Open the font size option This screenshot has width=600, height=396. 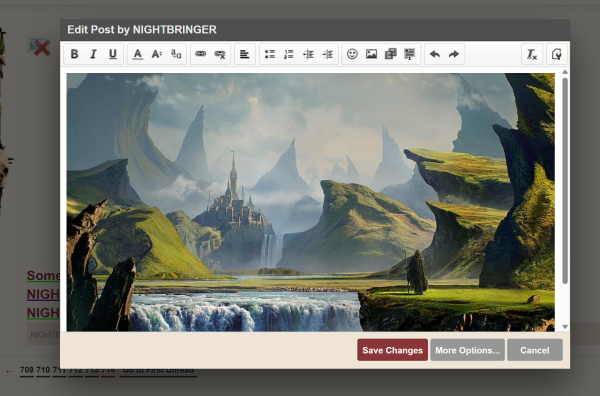tap(157, 54)
